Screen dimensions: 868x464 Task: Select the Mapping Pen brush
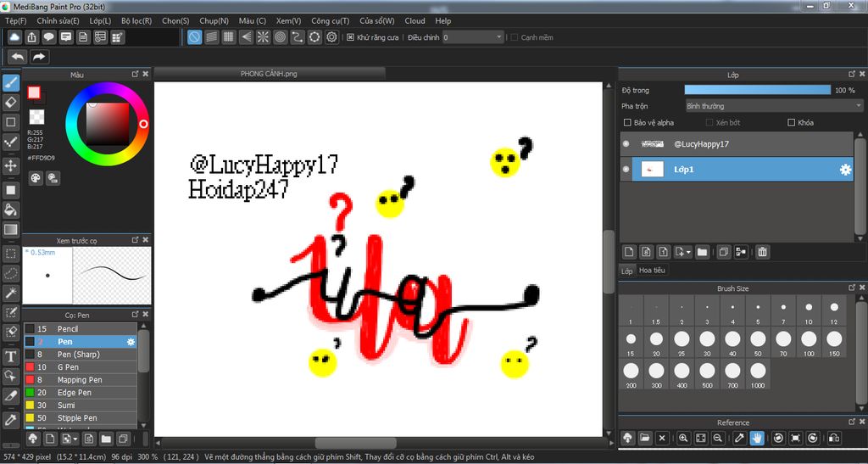coord(81,380)
